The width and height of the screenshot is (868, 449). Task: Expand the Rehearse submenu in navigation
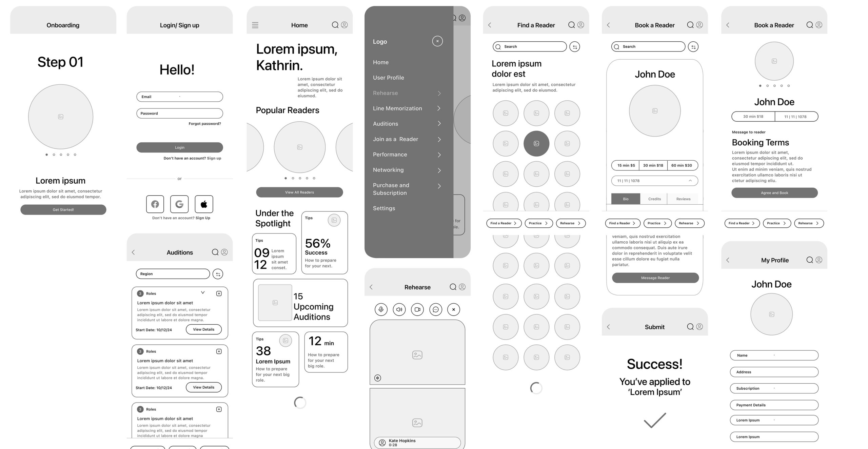pyautogui.click(x=439, y=93)
